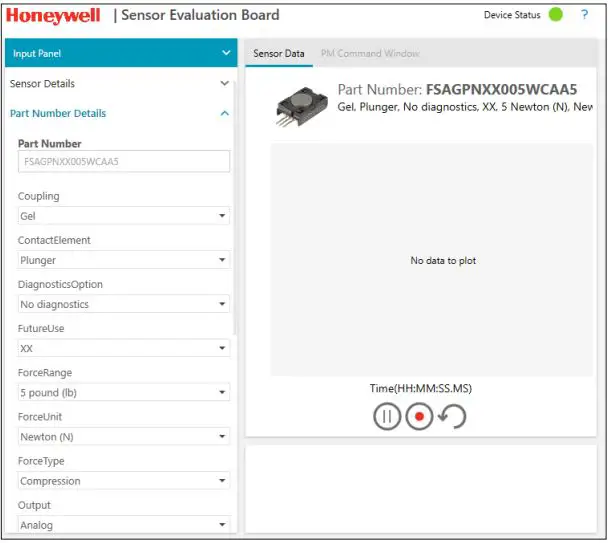Collapse the Part Number Details section
This screenshot has height=543, width=610.
[x=119, y=113]
